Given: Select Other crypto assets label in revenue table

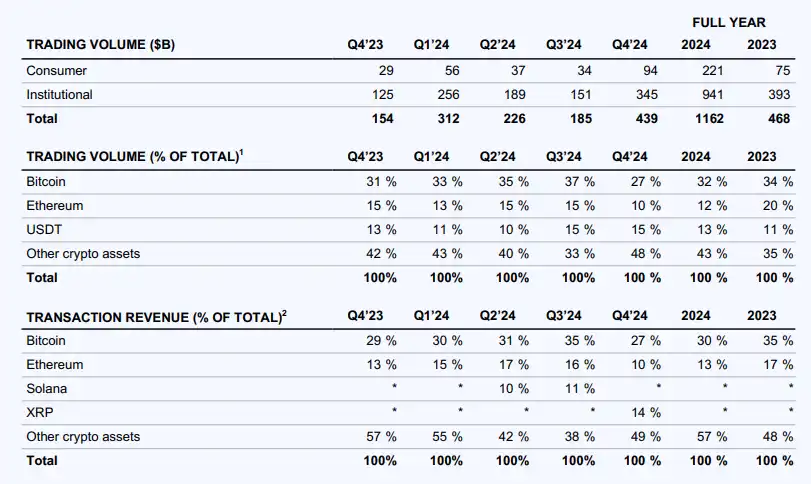Looking at the screenshot, I should 83,436.
